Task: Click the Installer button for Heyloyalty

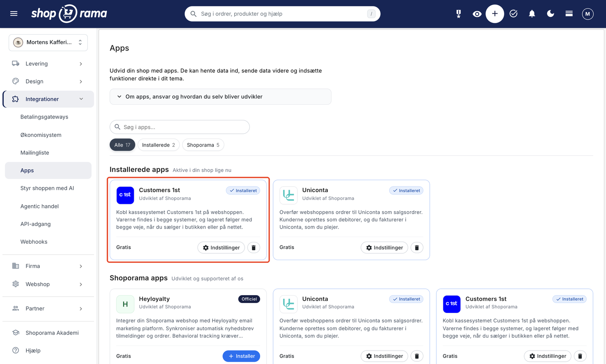Action: pos(241,356)
